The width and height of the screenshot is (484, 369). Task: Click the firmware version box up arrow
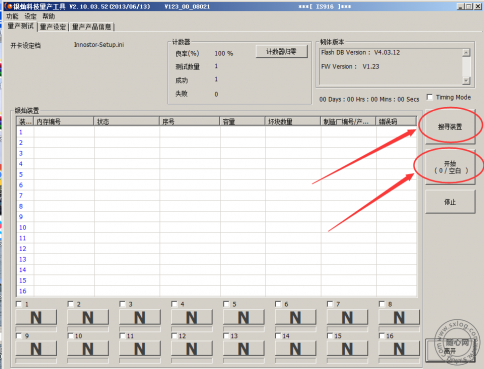click(x=466, y=53)
